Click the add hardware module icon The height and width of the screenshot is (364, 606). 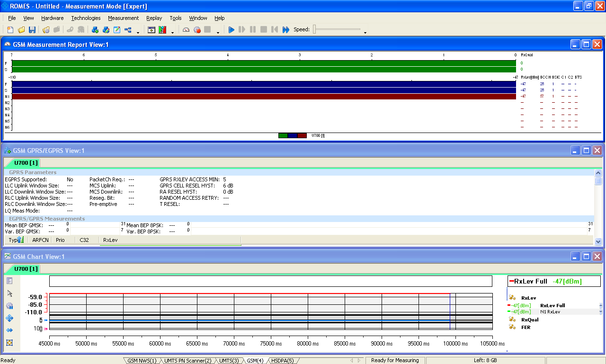point(95,30)
